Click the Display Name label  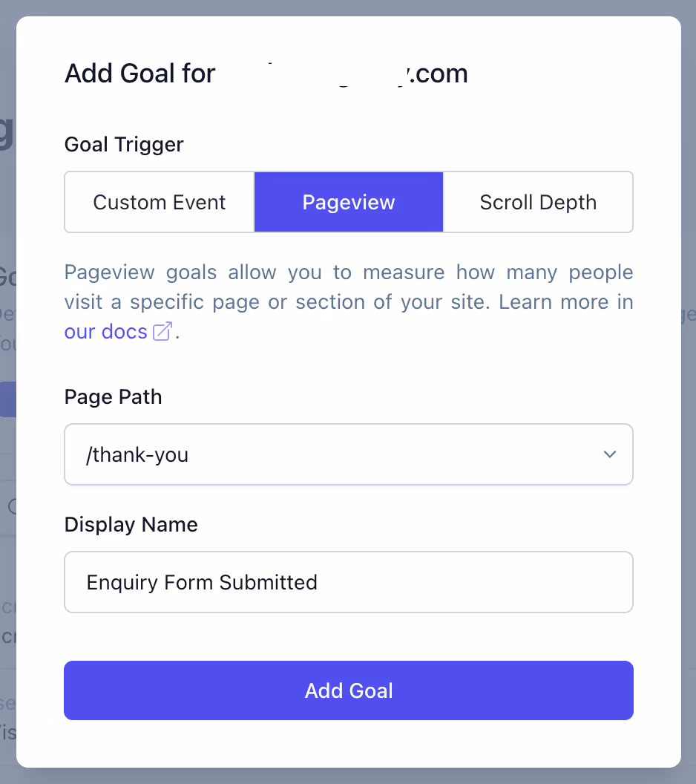131,524
